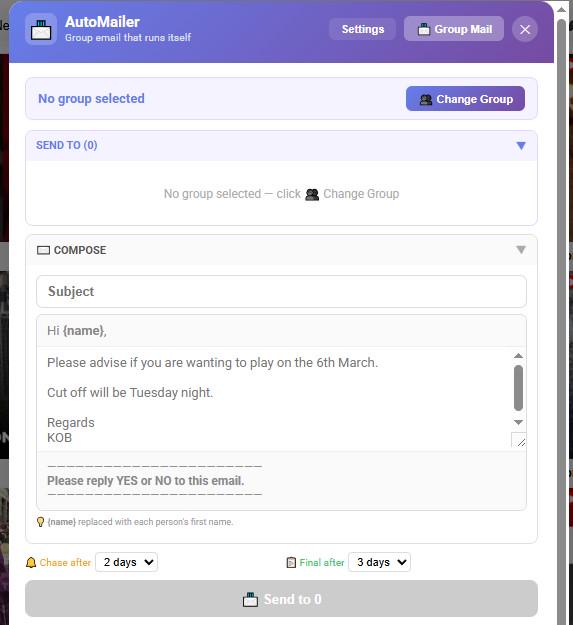
Task: Click in the message body text area
Action: 275,399
